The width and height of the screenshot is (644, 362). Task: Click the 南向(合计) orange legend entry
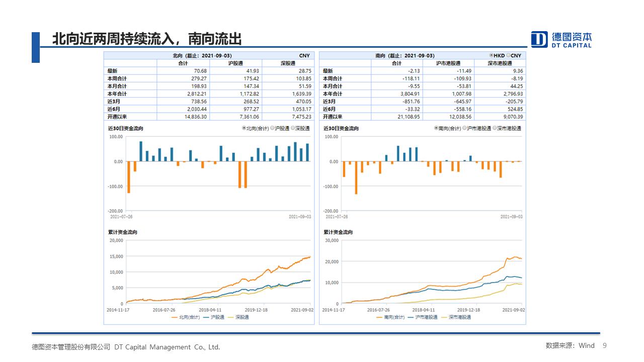click(390, 317)
